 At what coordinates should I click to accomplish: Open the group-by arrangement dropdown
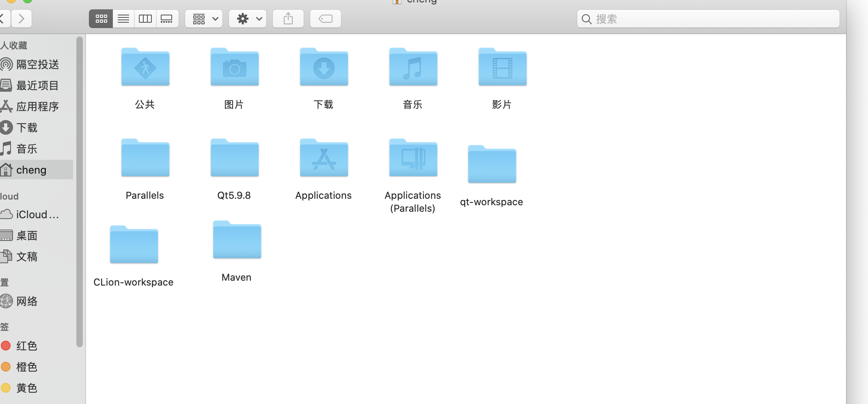click(x=204, y=19)
